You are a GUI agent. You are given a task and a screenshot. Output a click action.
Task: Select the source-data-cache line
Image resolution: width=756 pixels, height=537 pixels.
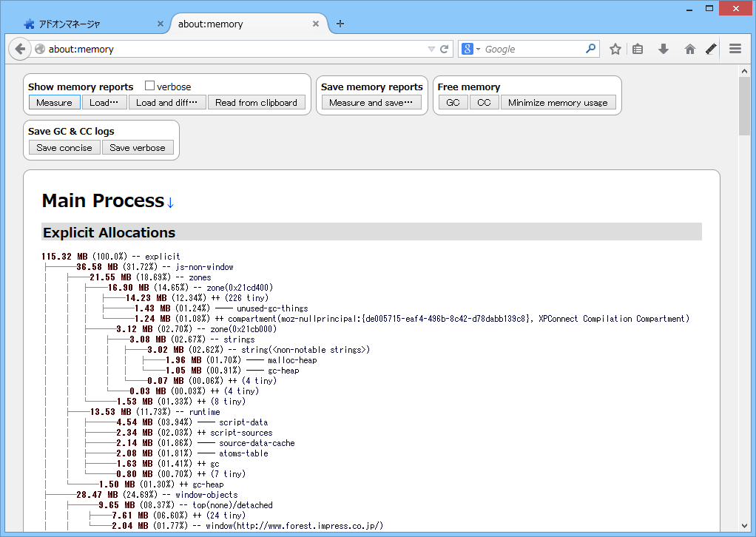(206, 443)
